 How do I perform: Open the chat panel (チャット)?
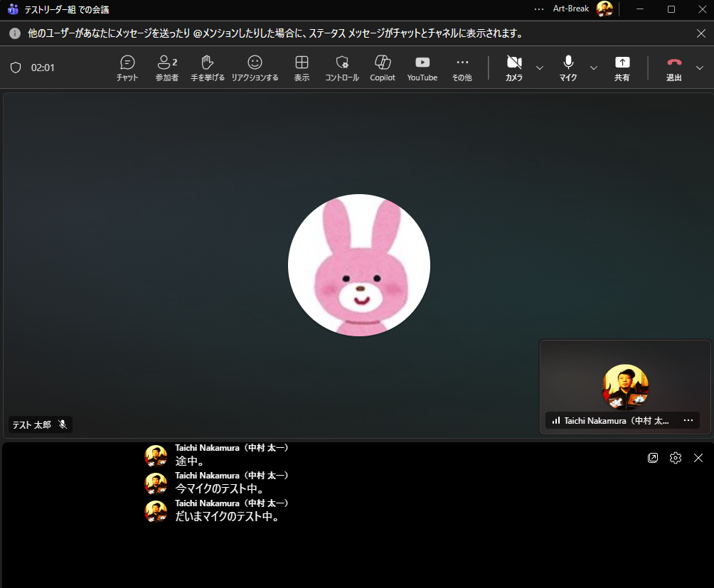[127, 68]
